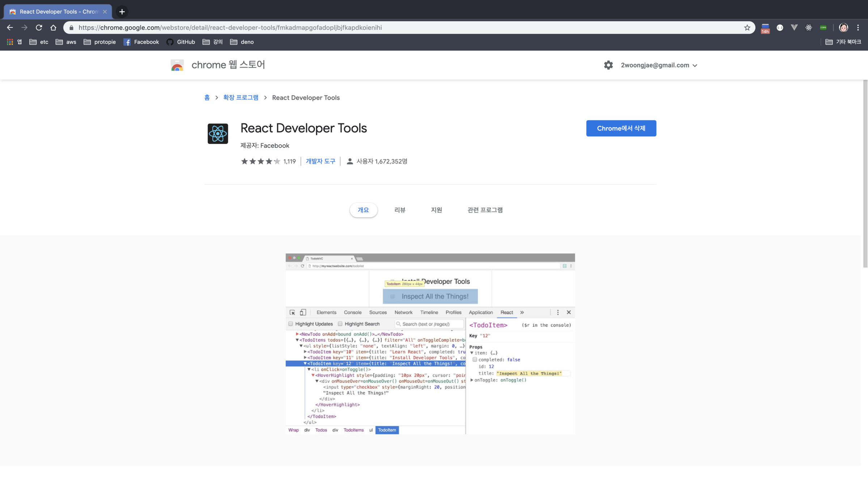Image resolution: width=868 pixels, height=488 pixels.
Task: Click the 확장 프로그램 breadcrumb link
Action: point(241,98)
